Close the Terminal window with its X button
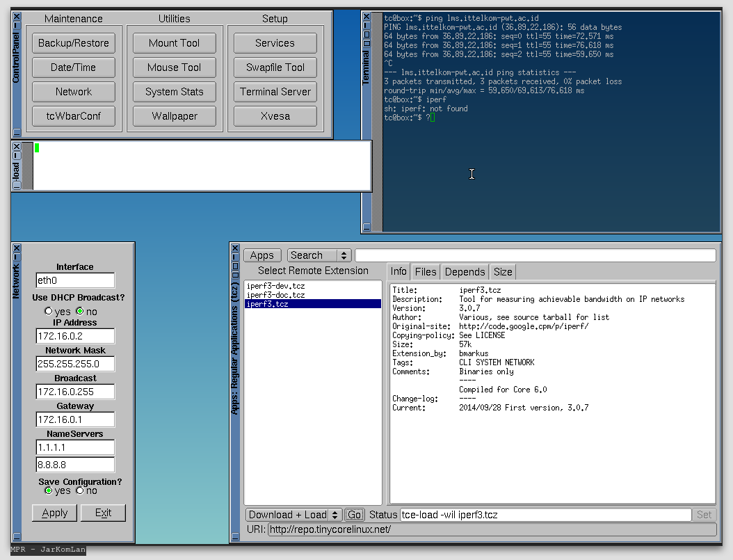The image size is (733, 560). (x=366, y=16)
